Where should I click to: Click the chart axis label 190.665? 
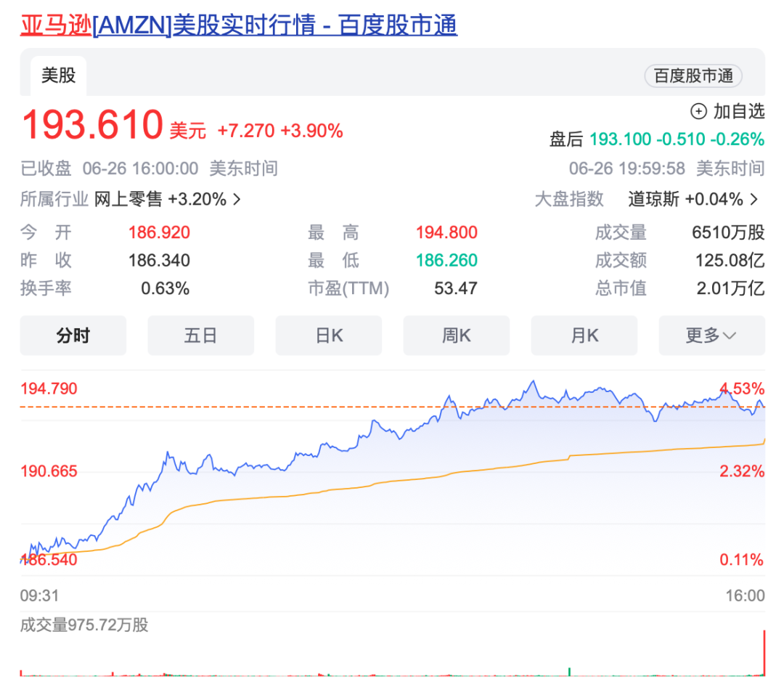(49, 471)
